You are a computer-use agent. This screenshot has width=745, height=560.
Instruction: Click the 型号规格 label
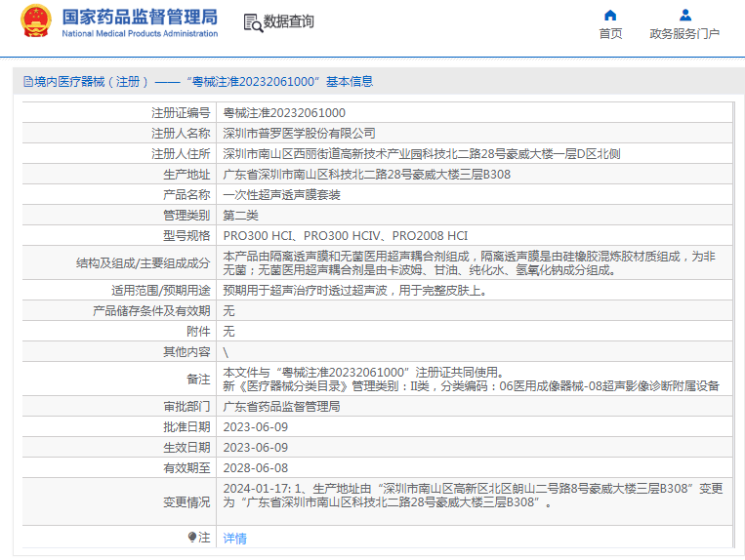(186, 235)
